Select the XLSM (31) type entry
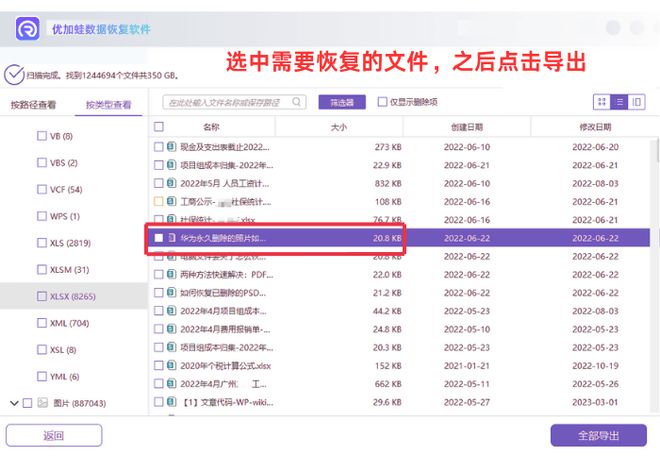 pyautogui.click(x=69, y=269)
